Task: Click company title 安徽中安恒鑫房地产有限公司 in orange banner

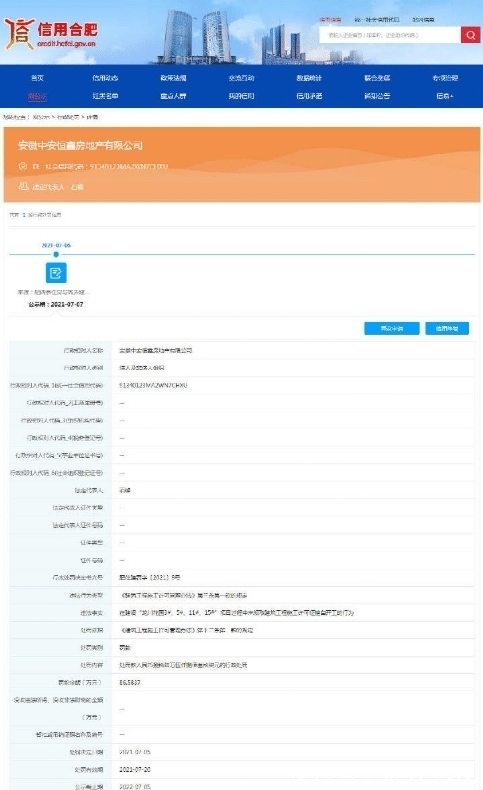Action: [80, 146]
